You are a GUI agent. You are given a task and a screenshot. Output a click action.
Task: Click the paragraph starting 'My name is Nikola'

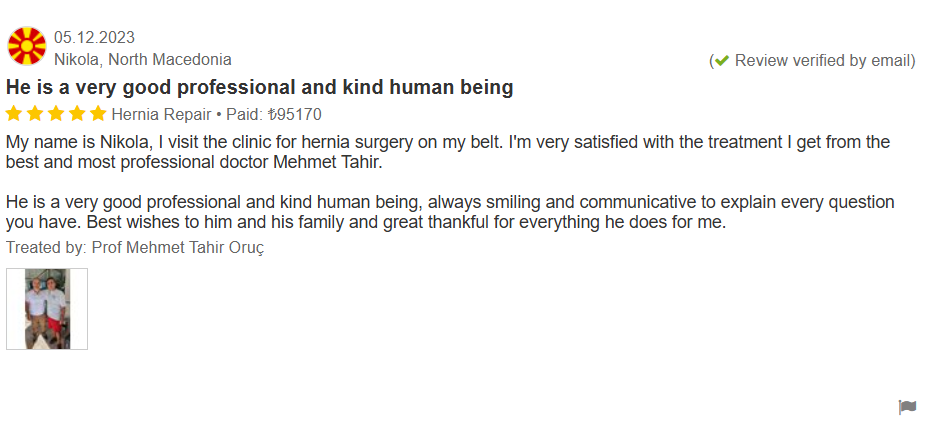point(447,152)
